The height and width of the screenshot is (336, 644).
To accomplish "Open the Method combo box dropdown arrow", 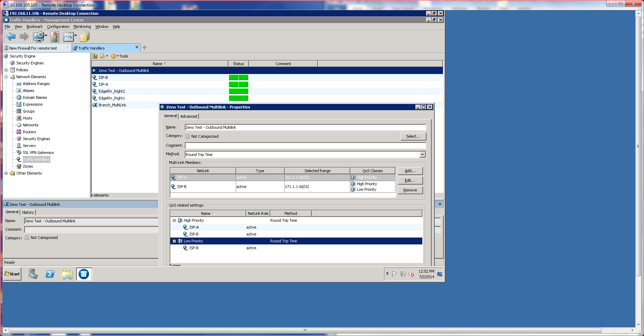I will (x=423, y=155).
